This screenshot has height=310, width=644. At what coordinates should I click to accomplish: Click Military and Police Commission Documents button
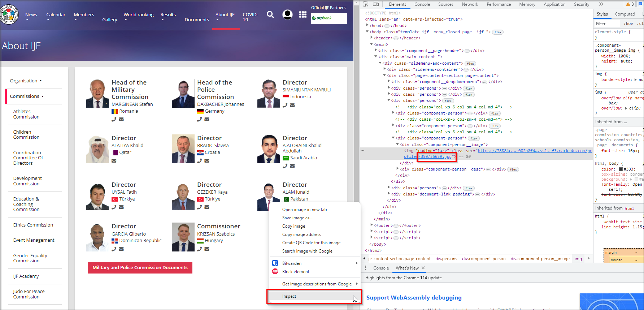pos(140,268)
